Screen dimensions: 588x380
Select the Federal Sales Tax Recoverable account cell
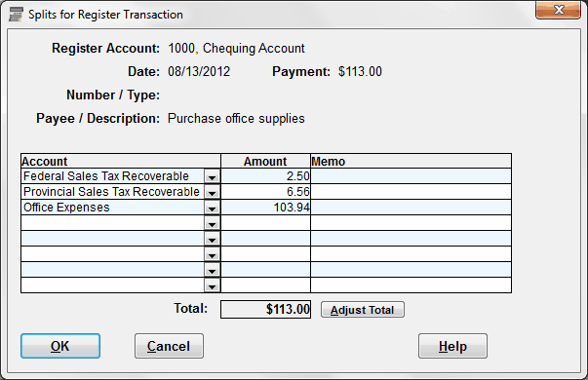point(113,176)
